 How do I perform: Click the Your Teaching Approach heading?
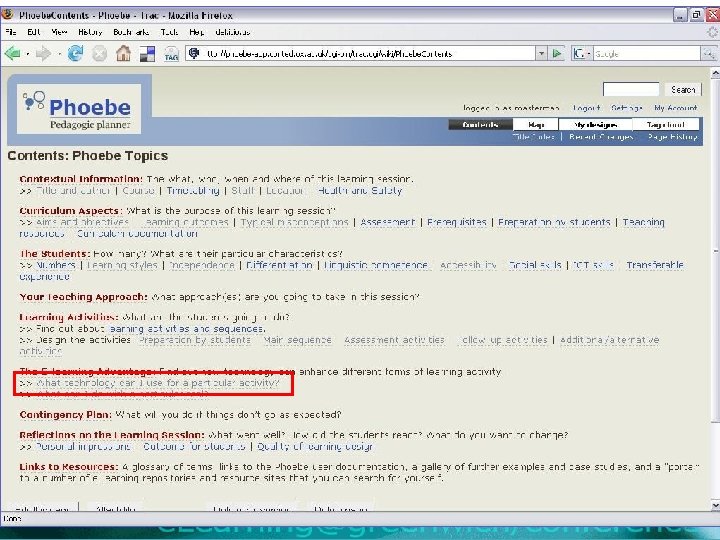83,297
